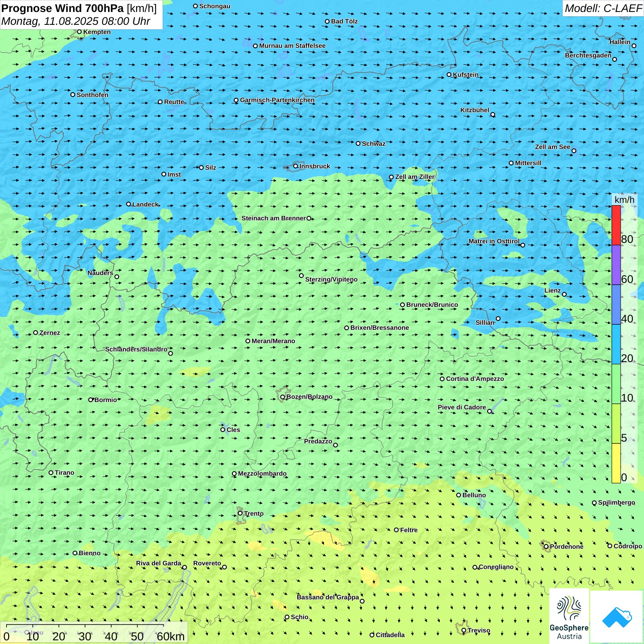The image size is (644, 644).
Task: Click the Innsbruck city marker
Action: click(296, 166)
